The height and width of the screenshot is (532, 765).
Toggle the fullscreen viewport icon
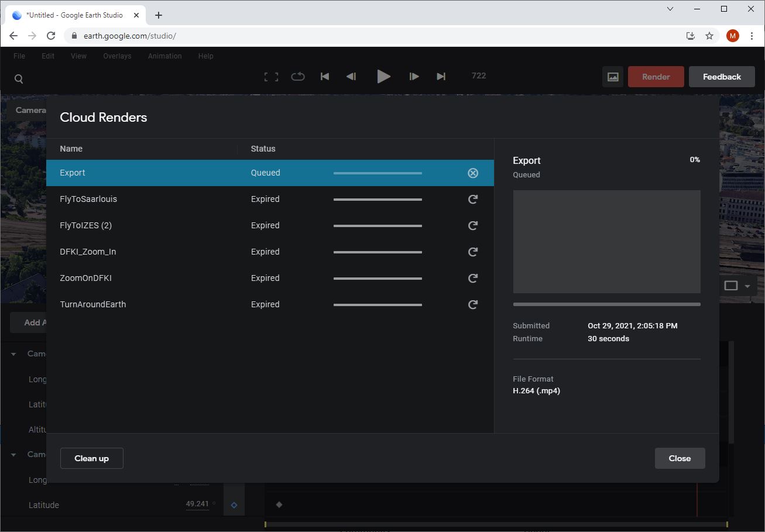(271, 77)
